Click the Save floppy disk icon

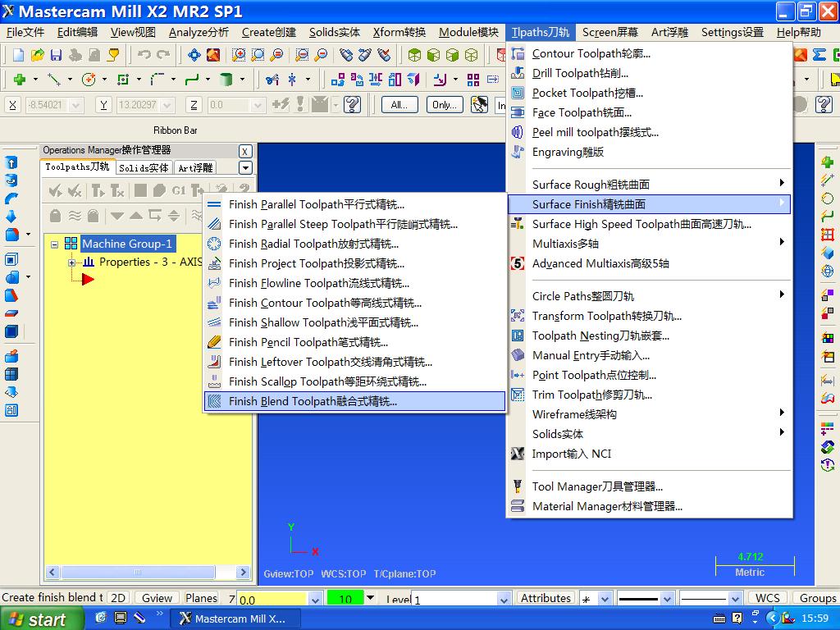[56, 55]
